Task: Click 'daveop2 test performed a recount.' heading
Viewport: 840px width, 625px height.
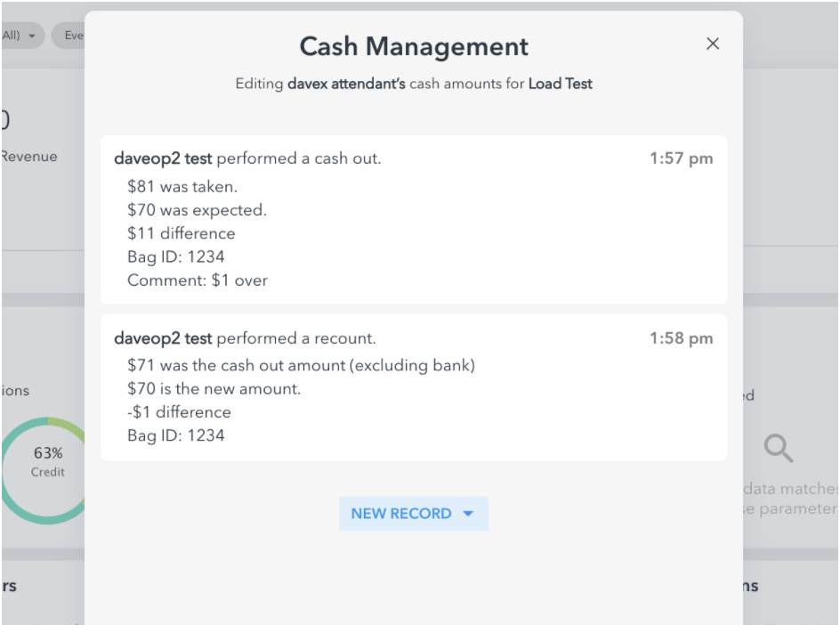Action: pos(245,339)
